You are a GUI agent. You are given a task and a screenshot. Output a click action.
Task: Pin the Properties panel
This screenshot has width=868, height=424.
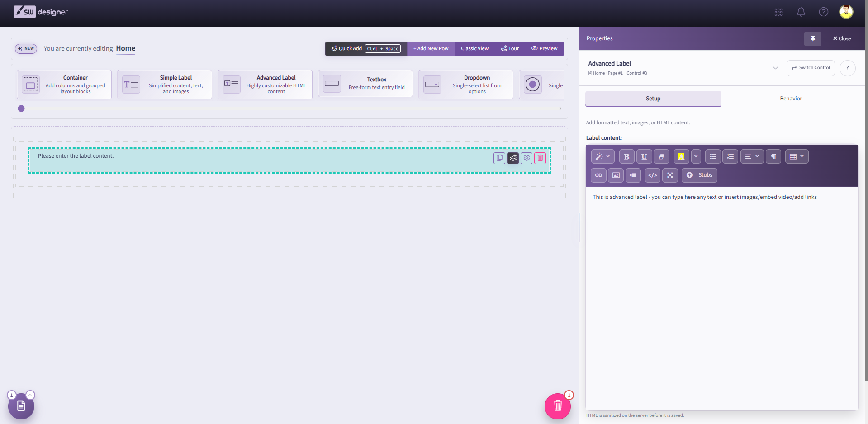point(812,38)
